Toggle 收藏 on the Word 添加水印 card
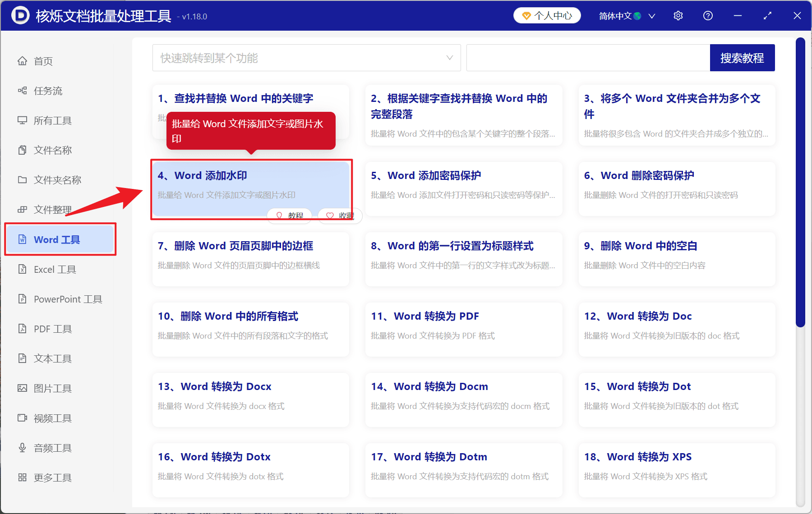812x514 pixels. (340, 216)
